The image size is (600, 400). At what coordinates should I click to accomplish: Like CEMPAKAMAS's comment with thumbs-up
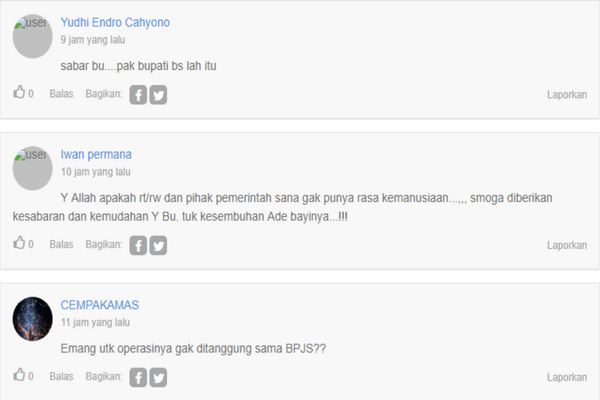click(19, 375)
